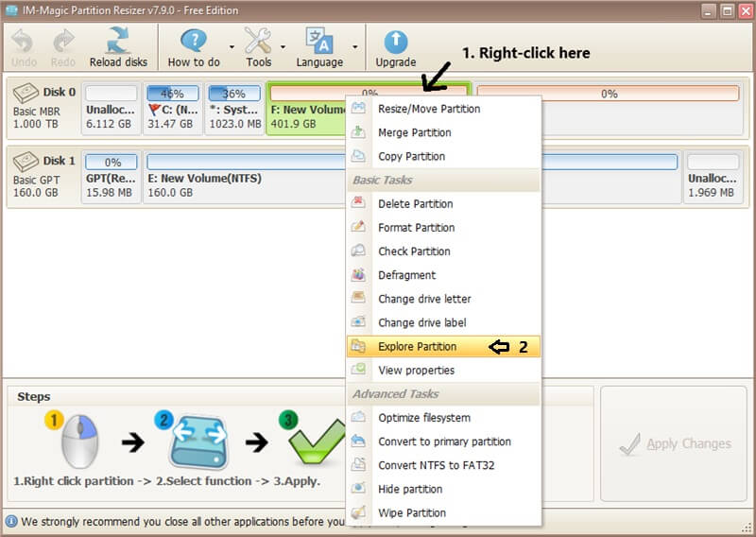Screen dimensions: 756x537
Task: Select GPT(Re... 15.98 MB partition
Action: pyautogui.click(x=111, y=177)
